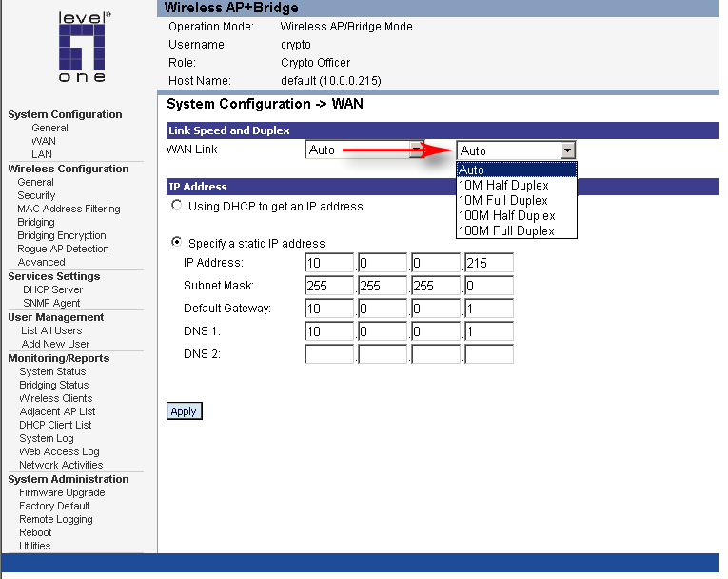Select Specify a static IP address option

pos(176,242)
